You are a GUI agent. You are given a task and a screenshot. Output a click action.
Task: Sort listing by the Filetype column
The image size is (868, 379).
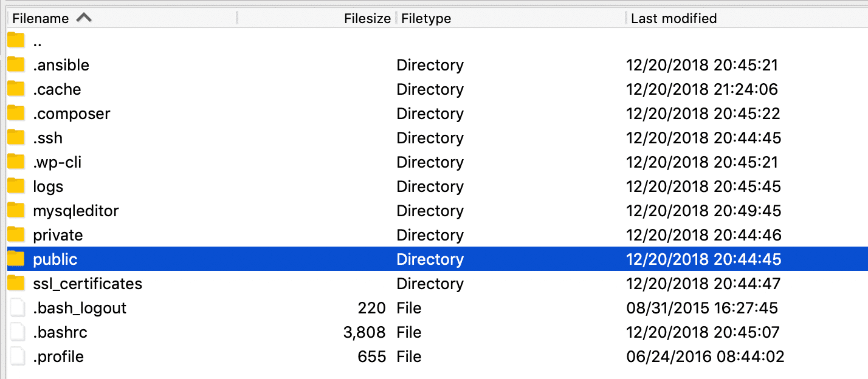point(425,18)
